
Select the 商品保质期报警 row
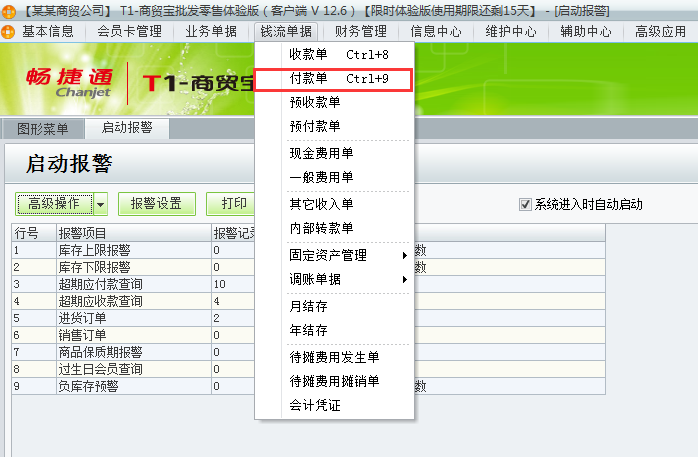[308, 352]
